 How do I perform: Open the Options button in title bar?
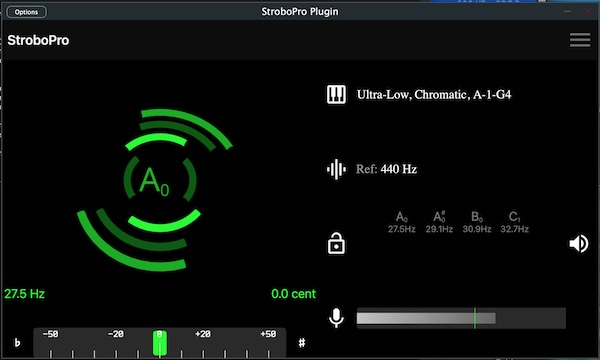pyautogui.click(x=26, y=12)
